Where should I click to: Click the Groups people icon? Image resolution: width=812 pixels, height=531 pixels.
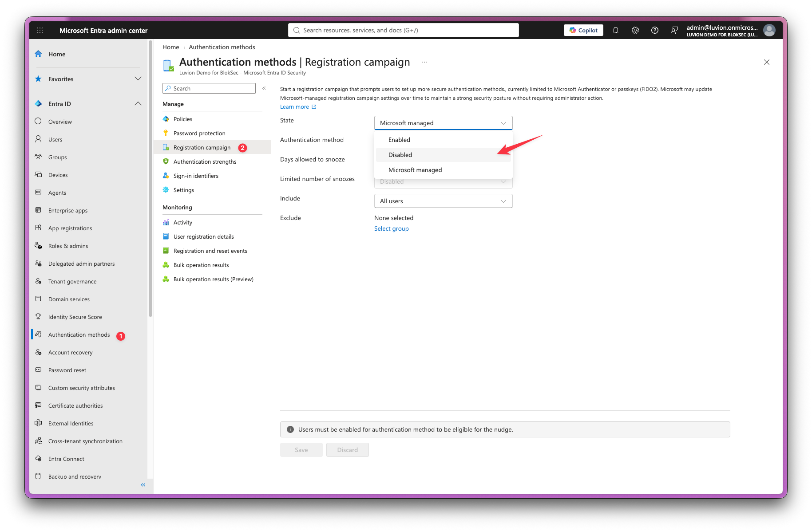(x=38, y=157)
